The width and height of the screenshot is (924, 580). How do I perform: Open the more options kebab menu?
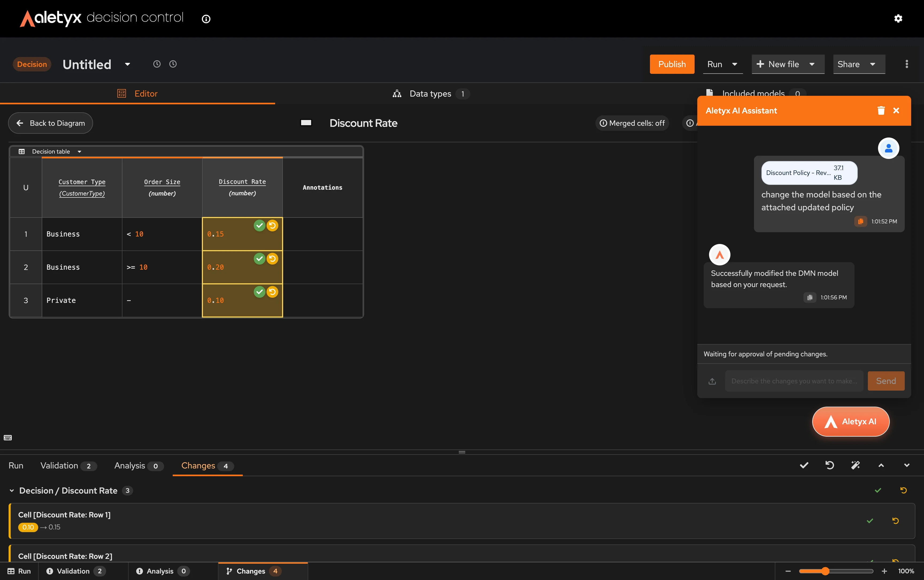pyautogui.click(x=906, y=64)
